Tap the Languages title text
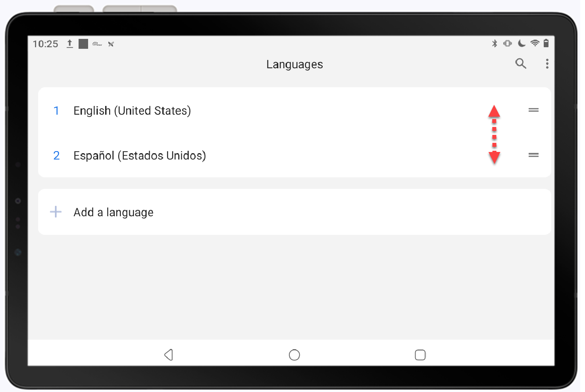585x392 pixels. pos(294,64)
